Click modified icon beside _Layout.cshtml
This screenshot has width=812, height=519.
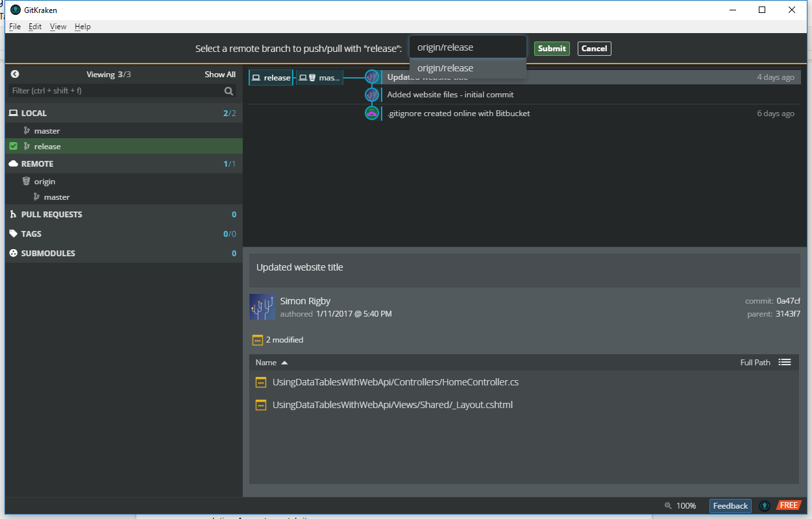(x=261, y=405)
